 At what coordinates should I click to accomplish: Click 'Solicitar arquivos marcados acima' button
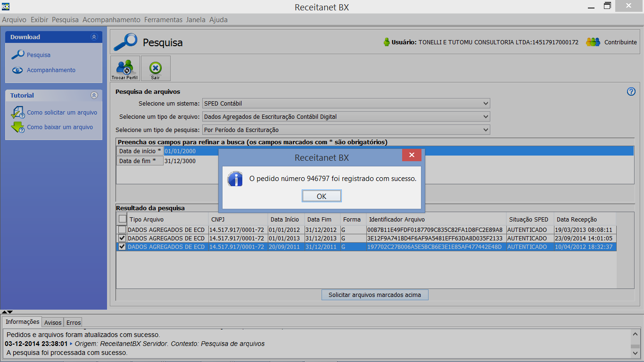point(375,295)
